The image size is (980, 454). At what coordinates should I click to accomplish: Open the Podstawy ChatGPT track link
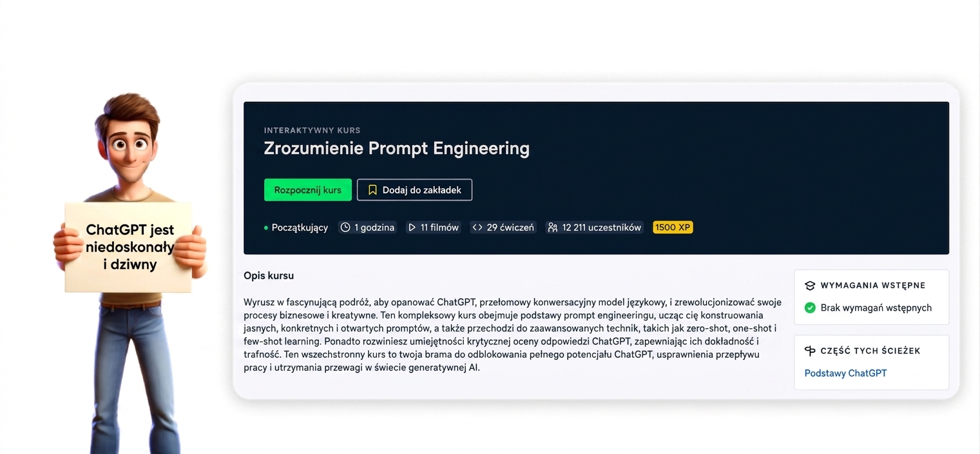click(x=845, y=373)
